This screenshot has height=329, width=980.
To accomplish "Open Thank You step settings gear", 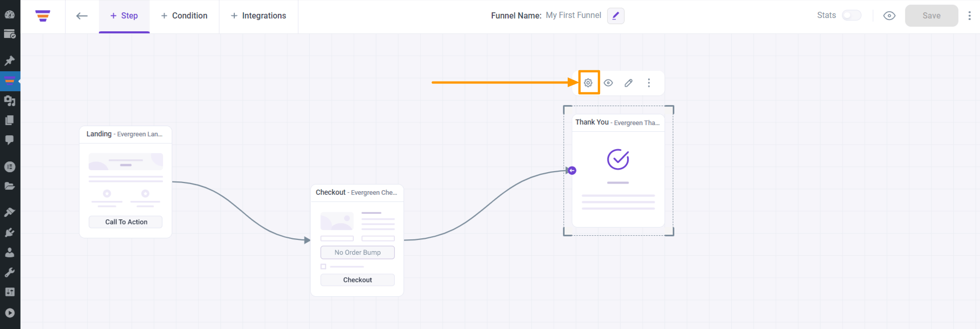I will click(588, 83).
